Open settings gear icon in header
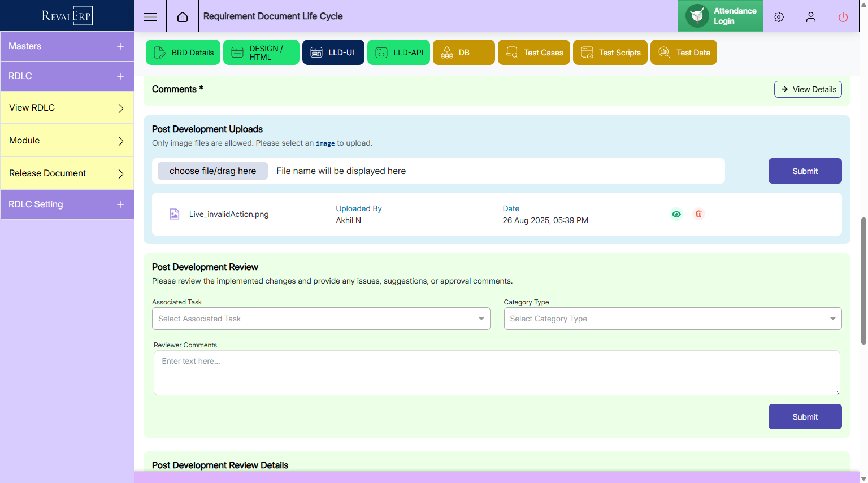The image size is (868, 483). pyautogui.click(x=779, y=17)
